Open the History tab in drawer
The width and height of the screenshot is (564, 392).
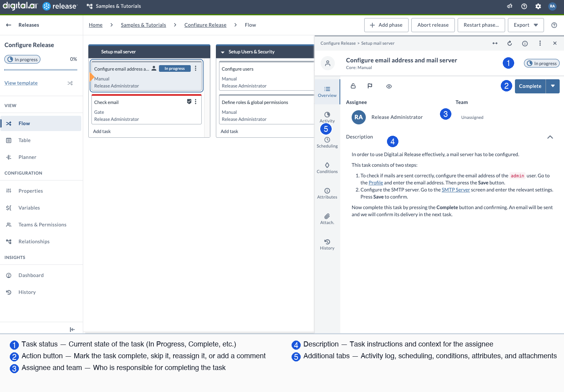click(x=327, y=244)
